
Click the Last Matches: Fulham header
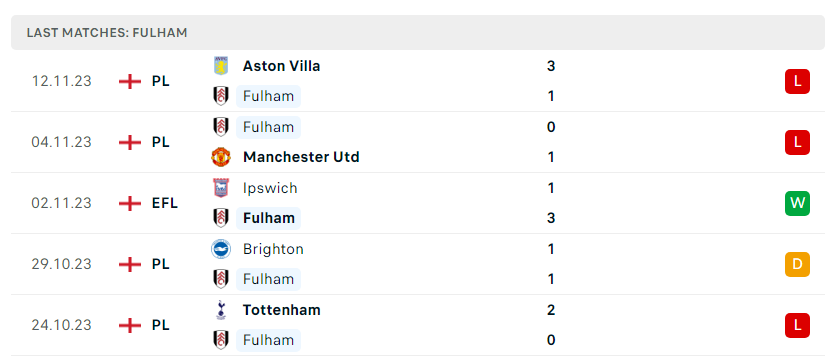(x=418, y=33)
